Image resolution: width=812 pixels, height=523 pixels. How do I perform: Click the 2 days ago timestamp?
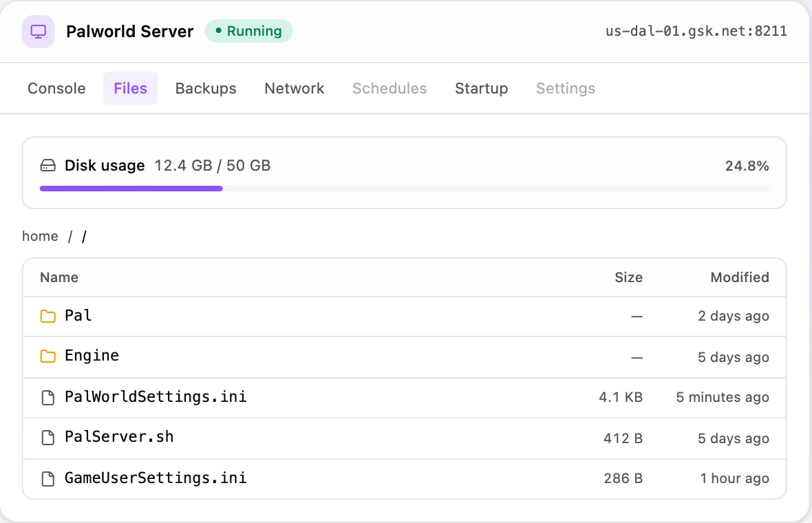(734, 316)
